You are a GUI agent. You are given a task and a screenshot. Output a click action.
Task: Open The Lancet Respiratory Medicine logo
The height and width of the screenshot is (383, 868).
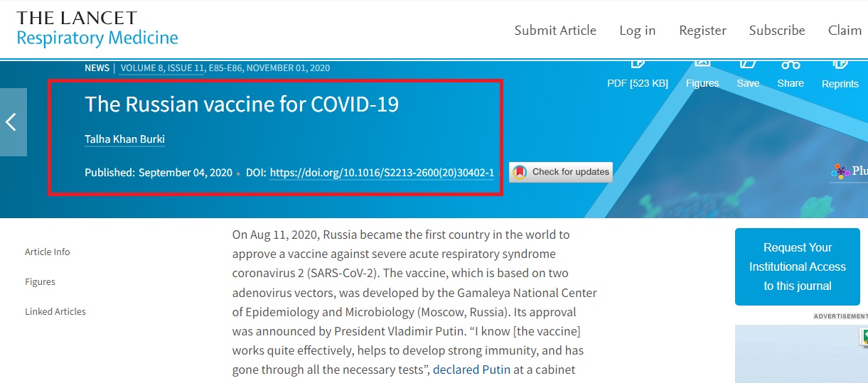click(x=97, y=28)
